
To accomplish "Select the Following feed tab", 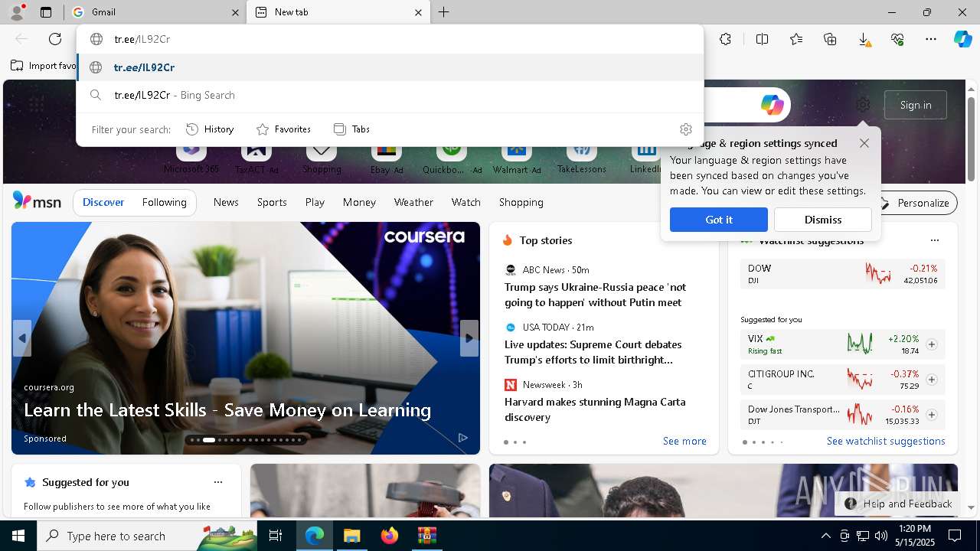I will point(164,203).
